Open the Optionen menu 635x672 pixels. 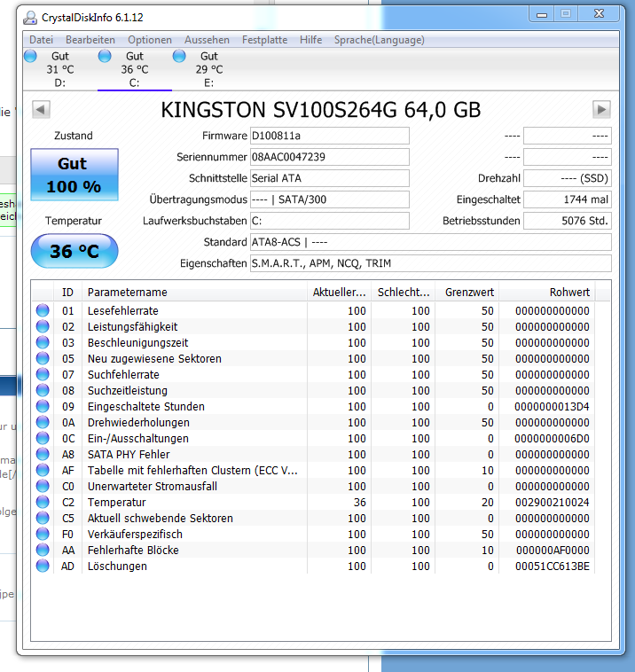coord(150,40)
